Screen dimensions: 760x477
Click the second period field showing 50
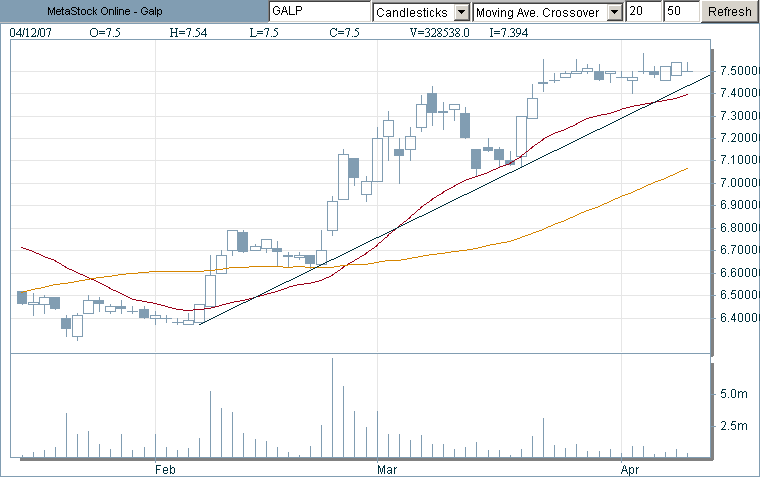tap(682, 12)
